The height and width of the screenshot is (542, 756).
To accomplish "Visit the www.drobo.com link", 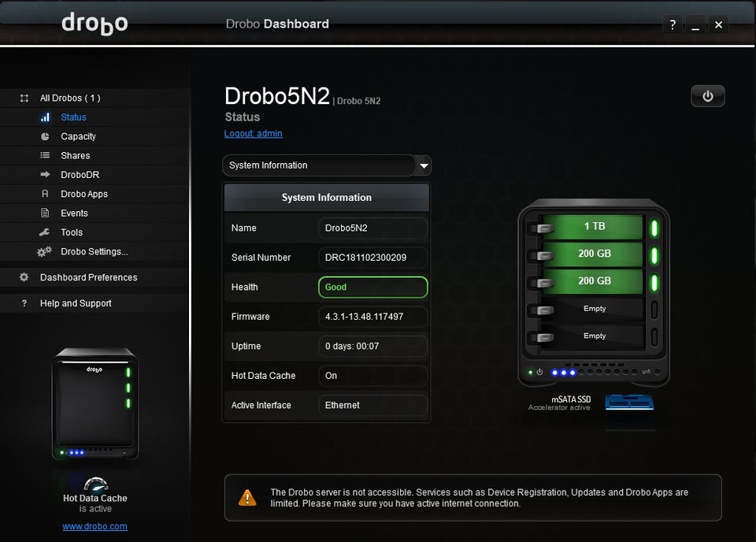I will point(95,526).
